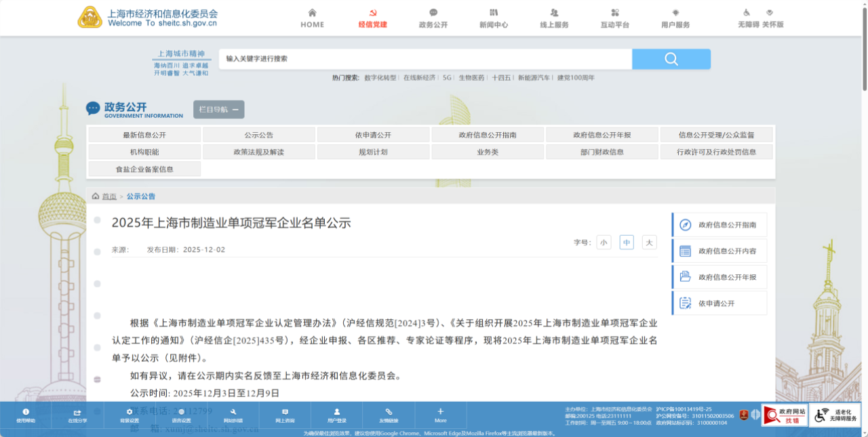Screen dimensions: 868x437
Task: Collapse the 栏目导航 column navigation
Action: click(218, 110)
